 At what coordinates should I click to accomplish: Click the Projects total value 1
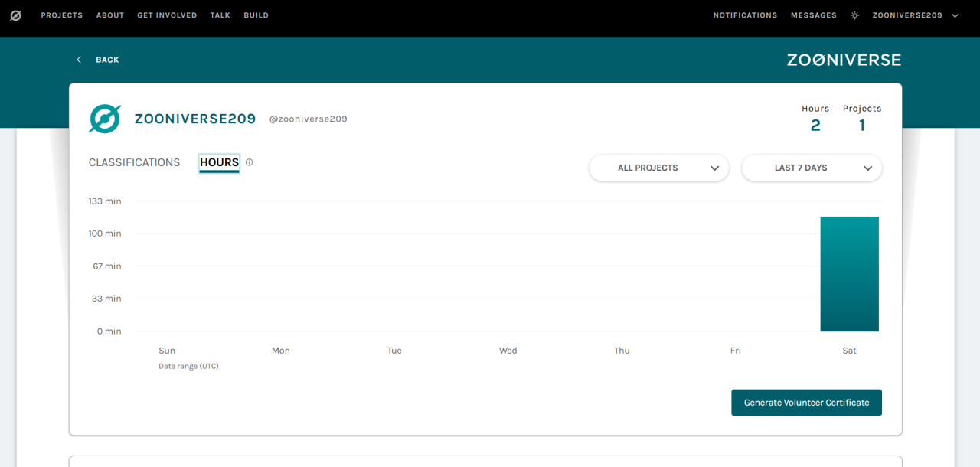862,126
